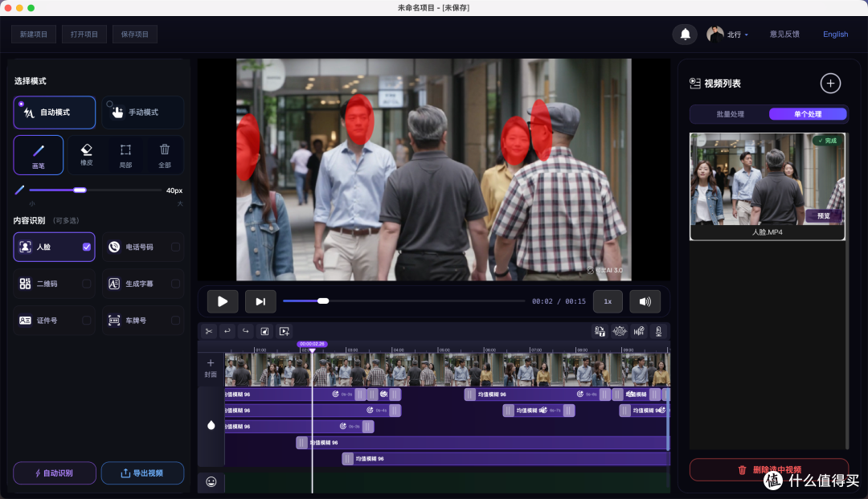Play the video preview

pos(223,301)
